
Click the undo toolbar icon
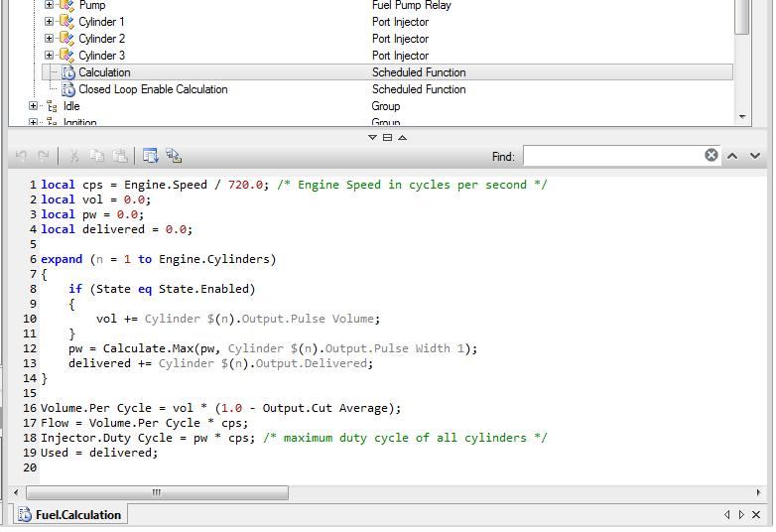tap(21, 156)
